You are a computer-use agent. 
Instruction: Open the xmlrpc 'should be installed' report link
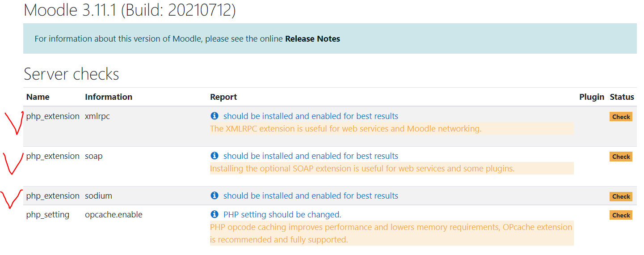click(311, 116)
